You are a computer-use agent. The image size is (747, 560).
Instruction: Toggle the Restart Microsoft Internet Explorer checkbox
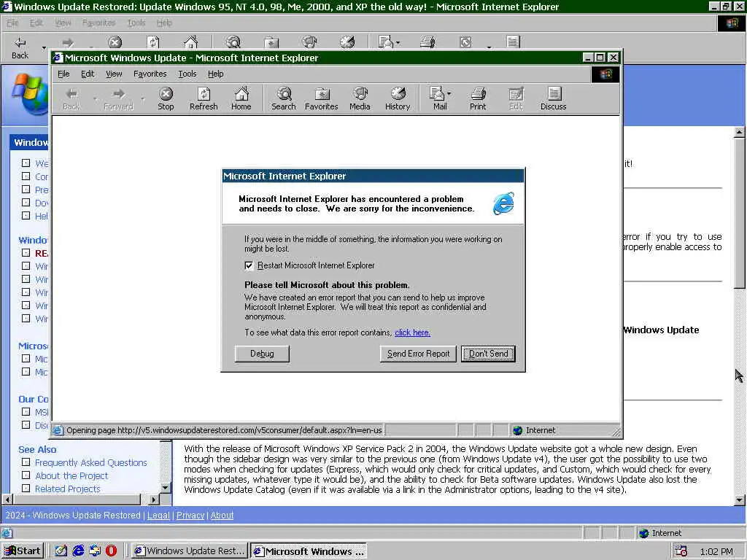pos(249,265)
